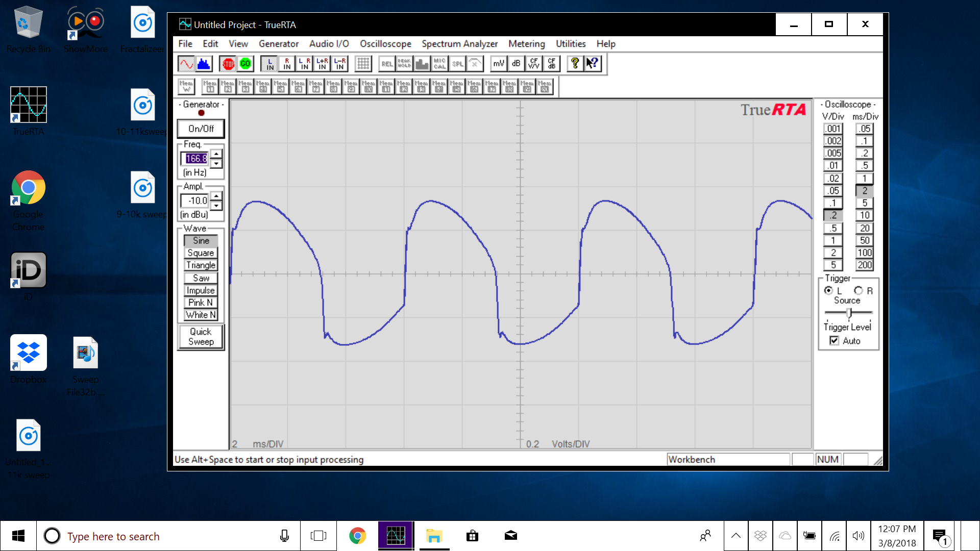Screen dimensions: 980x551
Task: Select the Square wave type
Action: point(201,253)
